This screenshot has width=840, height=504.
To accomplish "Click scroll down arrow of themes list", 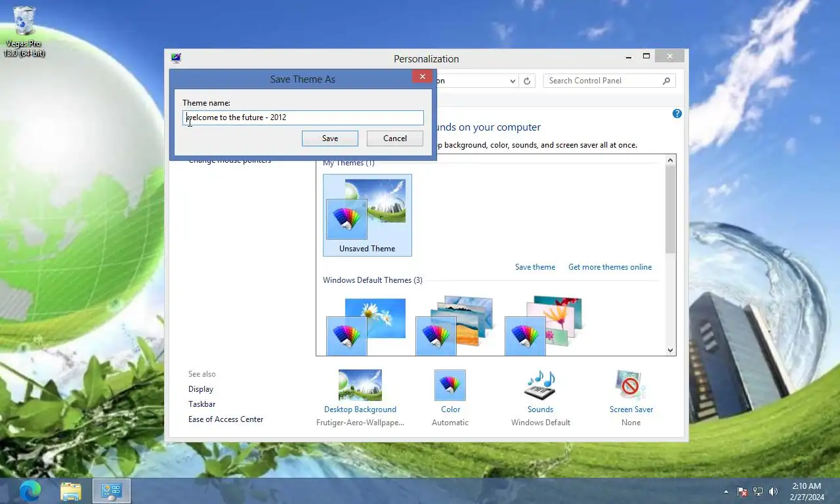I will click(671, 350).
